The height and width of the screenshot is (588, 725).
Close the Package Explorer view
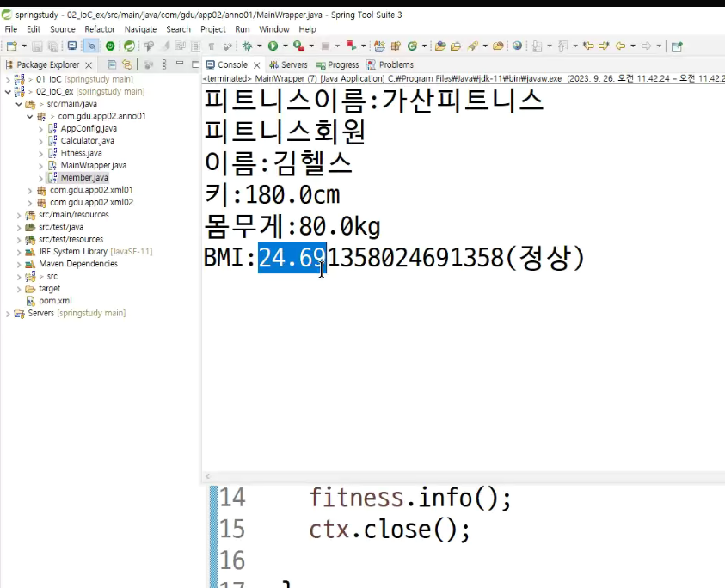pos(89,65)
